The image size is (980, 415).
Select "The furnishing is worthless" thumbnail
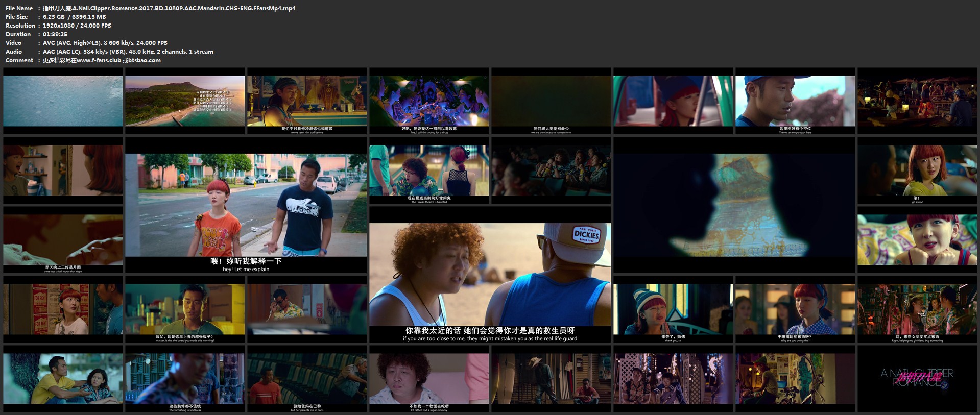click(185, 378)
